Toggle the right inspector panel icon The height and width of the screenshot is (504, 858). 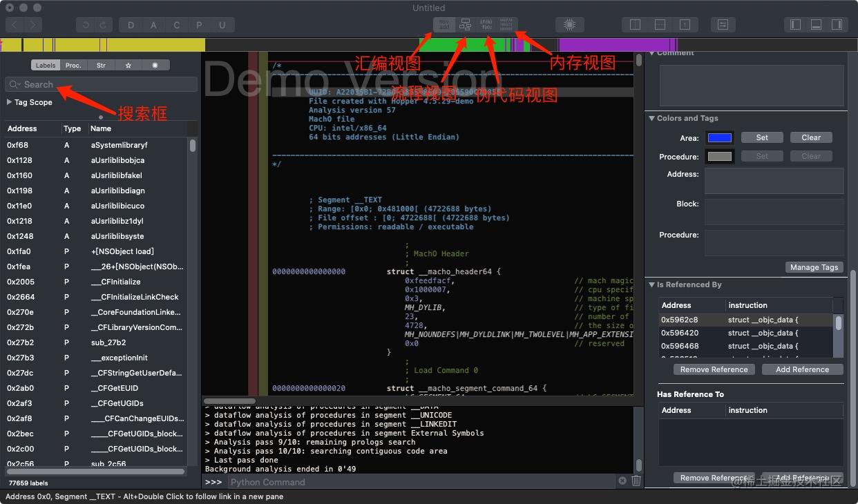(837, 25)
